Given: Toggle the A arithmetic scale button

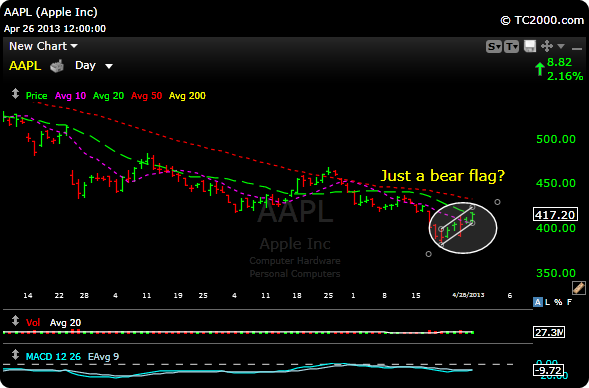Looking at the screenshot, I should [538, 302].
